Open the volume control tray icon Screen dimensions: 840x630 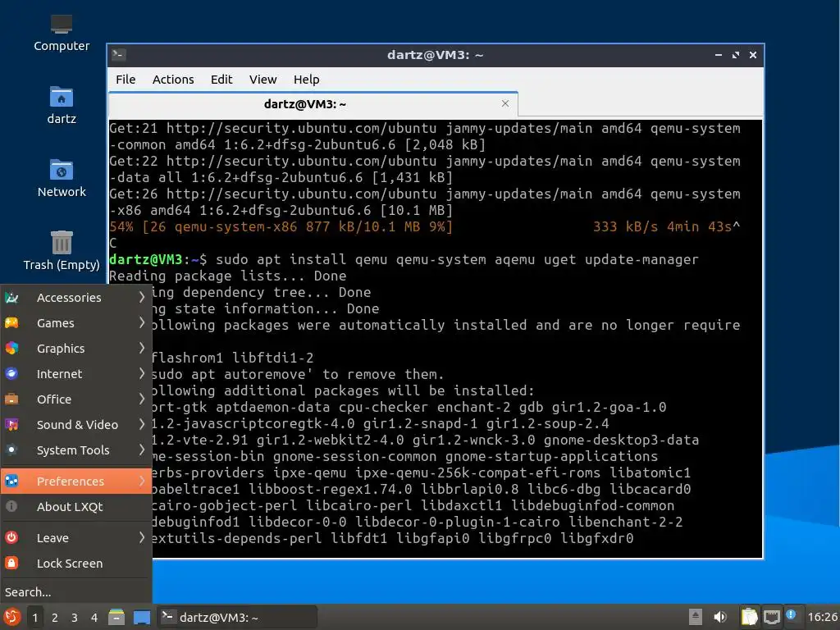pyautogui.click(x=720, y=617)
